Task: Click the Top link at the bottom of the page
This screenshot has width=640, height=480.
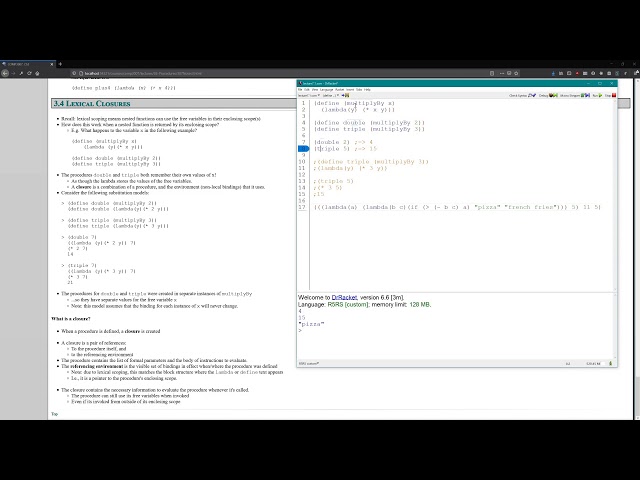Action: click(54, 414)
